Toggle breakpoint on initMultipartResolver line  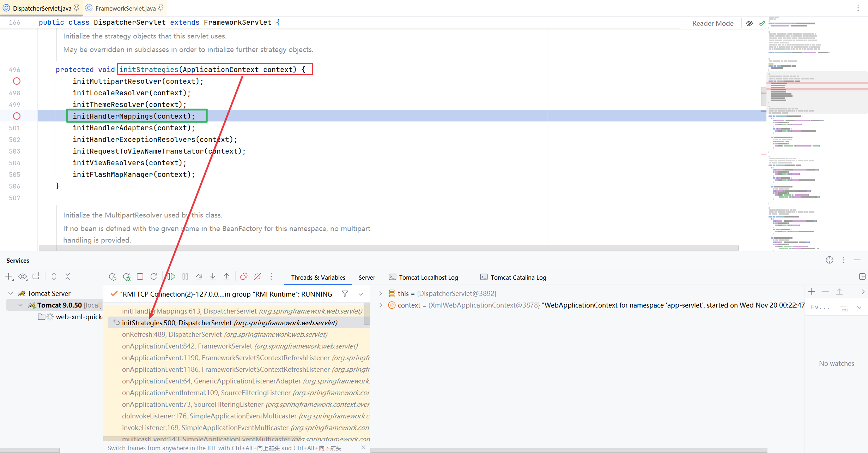pyautogui.click(x=17, y=81)
